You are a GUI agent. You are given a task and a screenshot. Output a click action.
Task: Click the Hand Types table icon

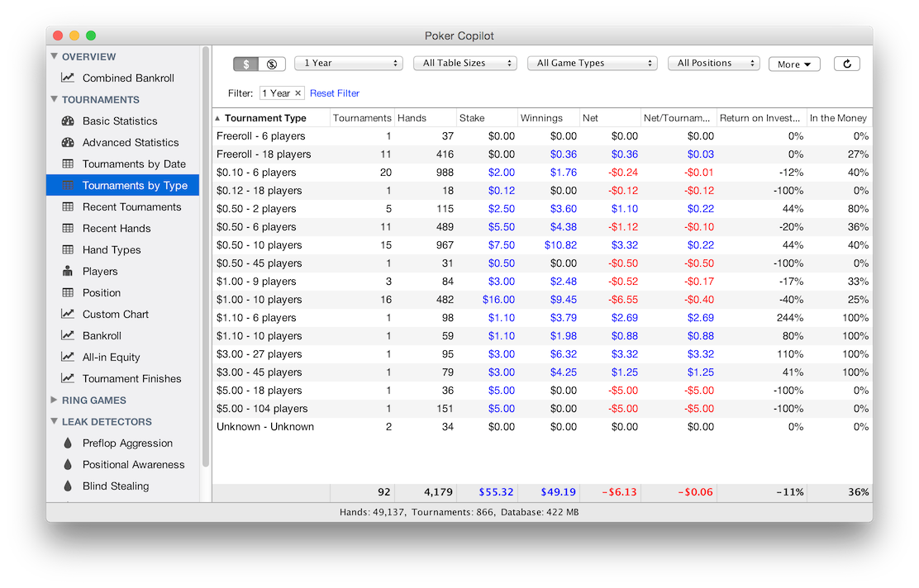coord(68,249)
